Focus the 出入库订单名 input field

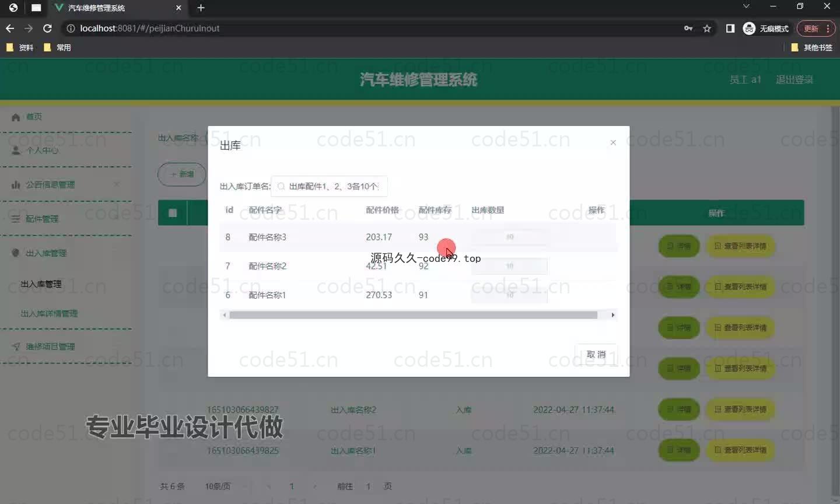pos(329,186)
